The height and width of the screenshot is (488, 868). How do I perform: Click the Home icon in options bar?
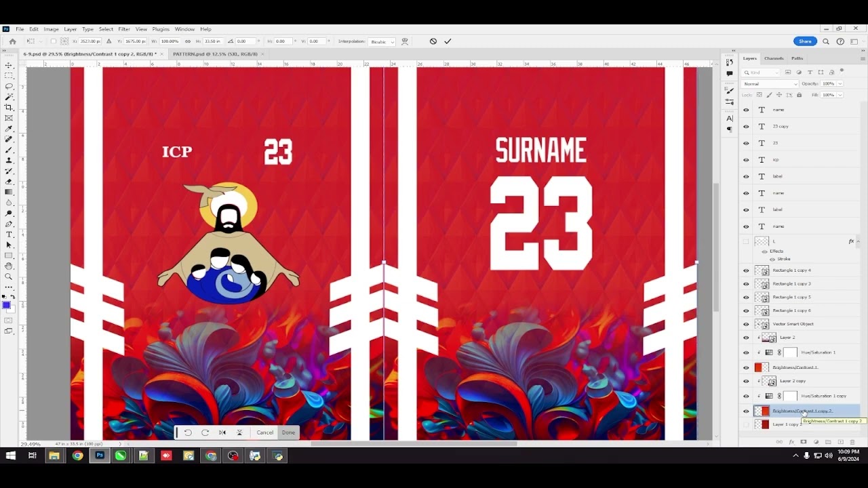(12, 41)
